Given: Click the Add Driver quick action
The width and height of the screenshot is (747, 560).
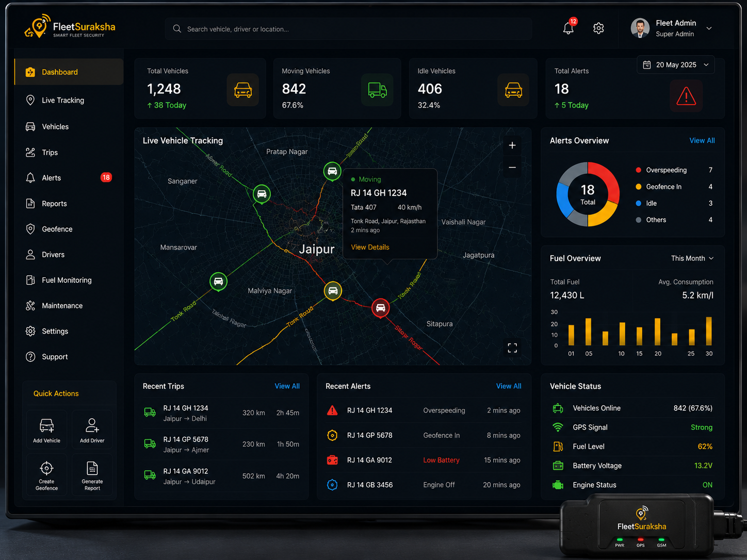Looking at the screenshot, I should tap(92, 430).
